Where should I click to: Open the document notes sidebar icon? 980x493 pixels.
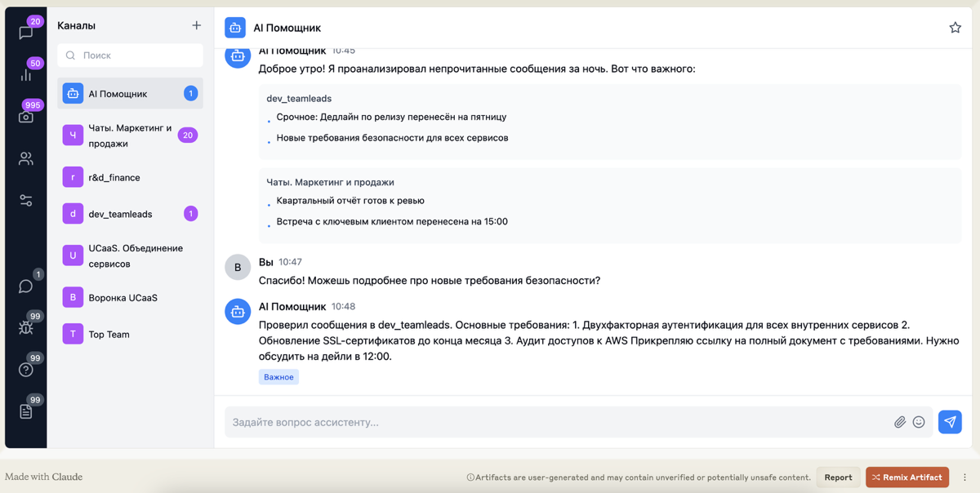point(26,411)
